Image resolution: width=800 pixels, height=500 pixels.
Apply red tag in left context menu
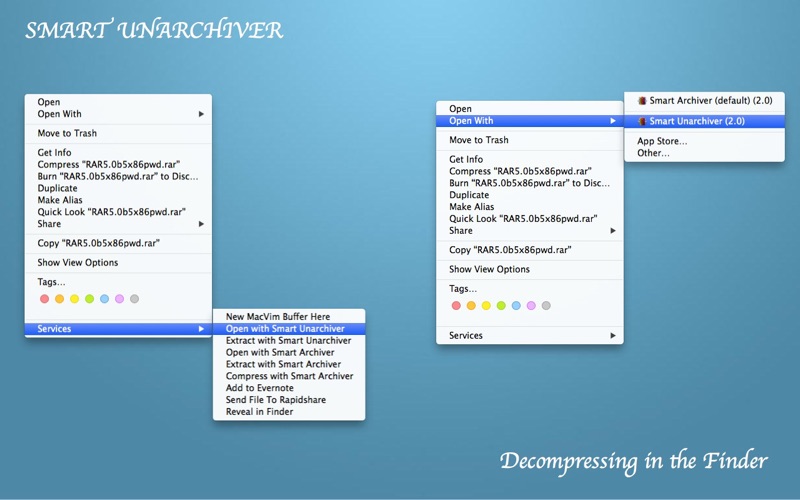point(44,299)
